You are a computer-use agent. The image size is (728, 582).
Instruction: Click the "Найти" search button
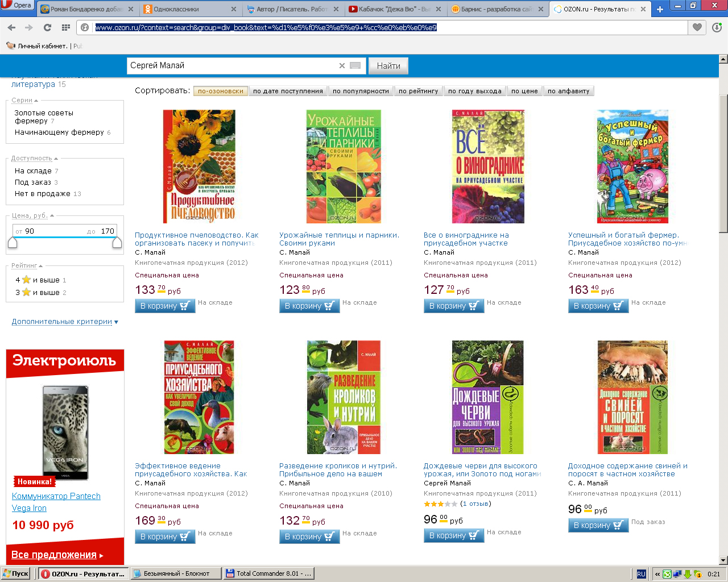(388, 66)
